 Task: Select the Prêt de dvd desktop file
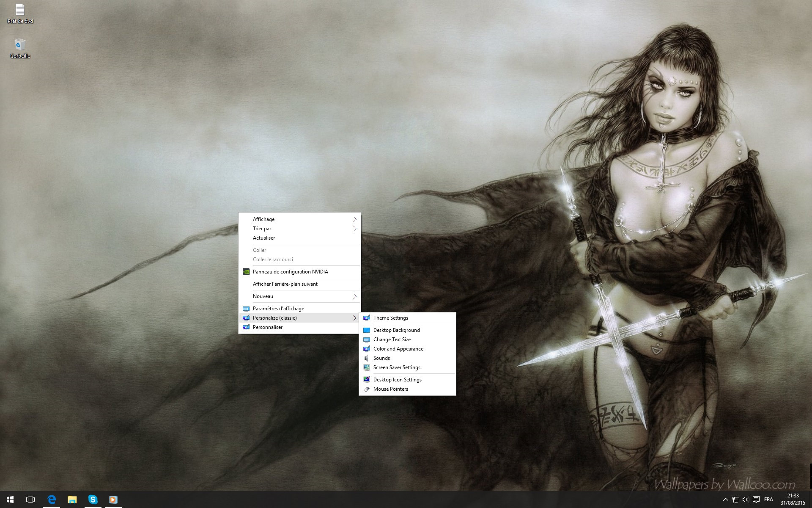pos(20,14)
